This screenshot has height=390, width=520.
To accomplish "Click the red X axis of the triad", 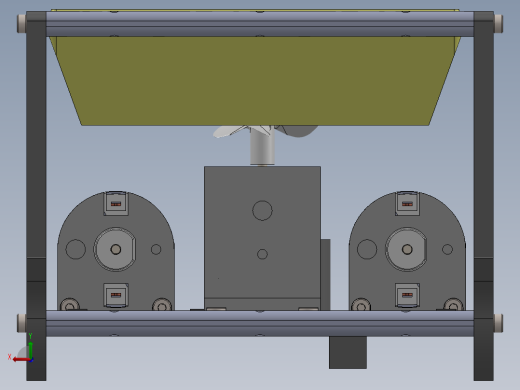I will [21, 359].
